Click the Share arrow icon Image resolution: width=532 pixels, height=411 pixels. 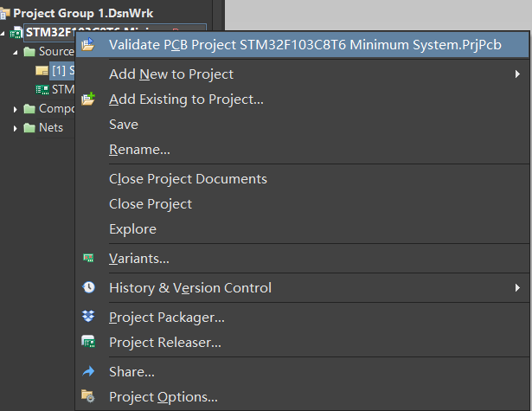tap(88, 371)
